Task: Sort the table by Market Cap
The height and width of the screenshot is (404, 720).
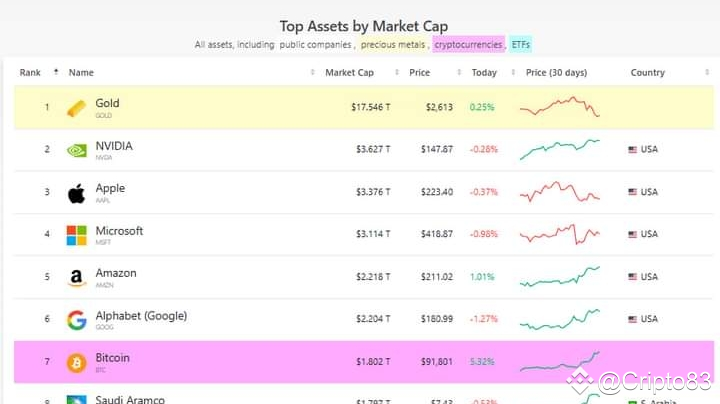Action: point(348,72)
